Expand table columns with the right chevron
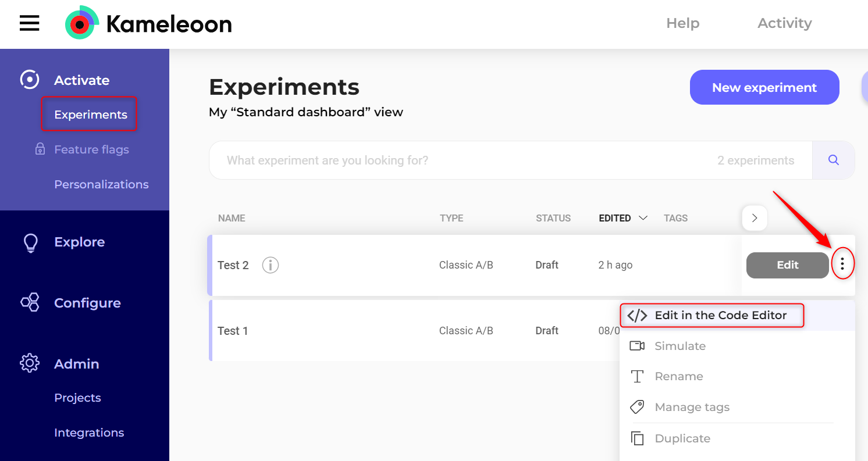The image size is (868, 461). 755,218
